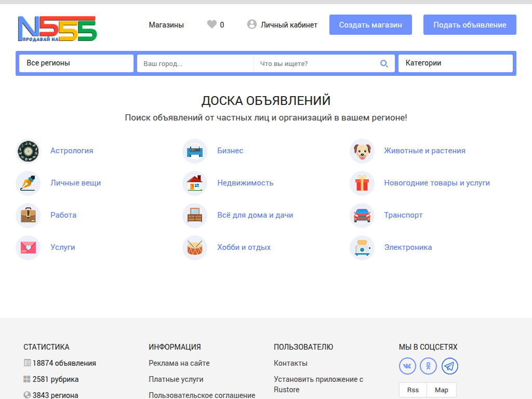The width and height of the screenshot is (532, 399).
Task: Open the Магазины menu item
Action: pos(166,24)
